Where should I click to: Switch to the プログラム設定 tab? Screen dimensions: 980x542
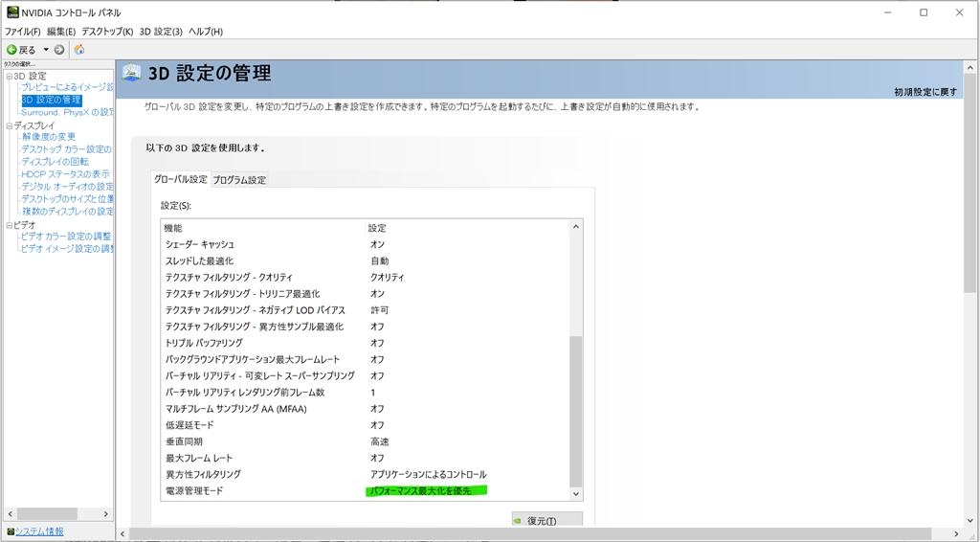point(239,179)
